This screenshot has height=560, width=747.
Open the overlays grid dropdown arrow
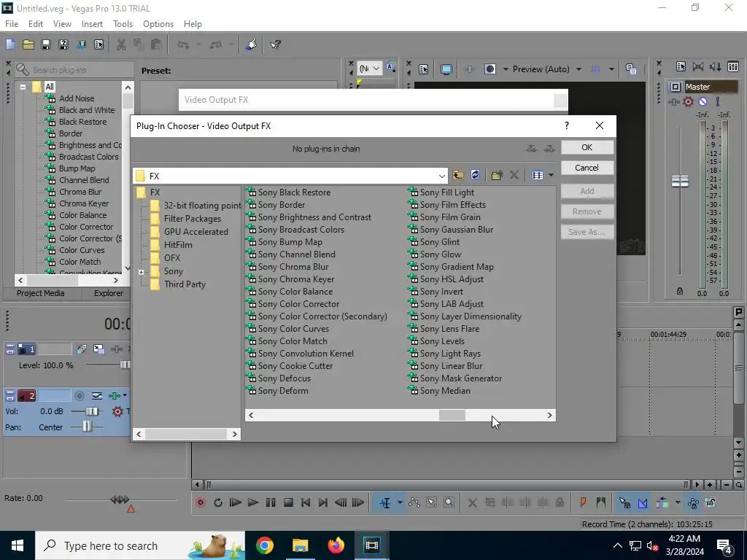coord(611,69)
